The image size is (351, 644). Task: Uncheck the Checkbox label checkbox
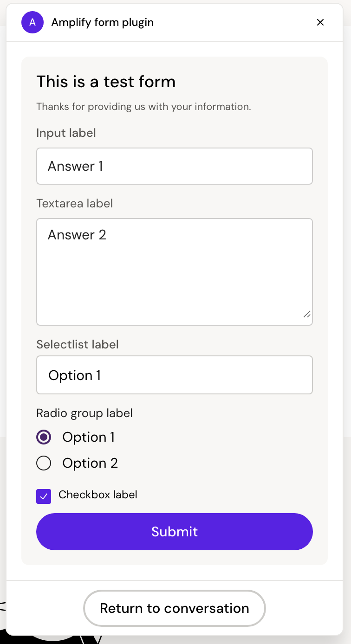(x=44, y=496)
